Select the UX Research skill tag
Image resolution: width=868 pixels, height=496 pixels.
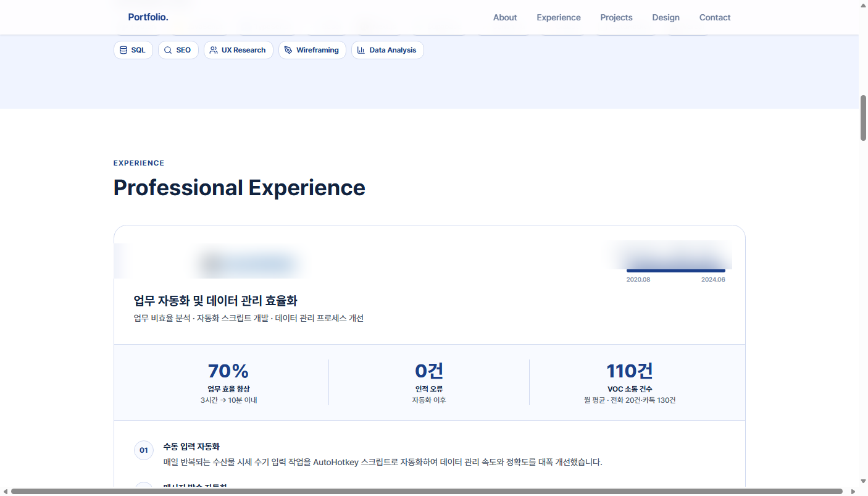click(238, 50)
